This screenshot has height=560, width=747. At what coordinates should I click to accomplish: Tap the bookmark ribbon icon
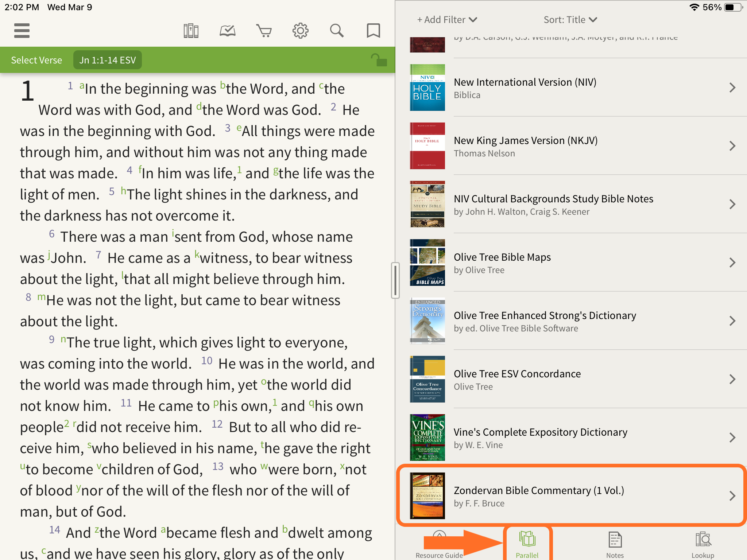(x=373, y=31)
